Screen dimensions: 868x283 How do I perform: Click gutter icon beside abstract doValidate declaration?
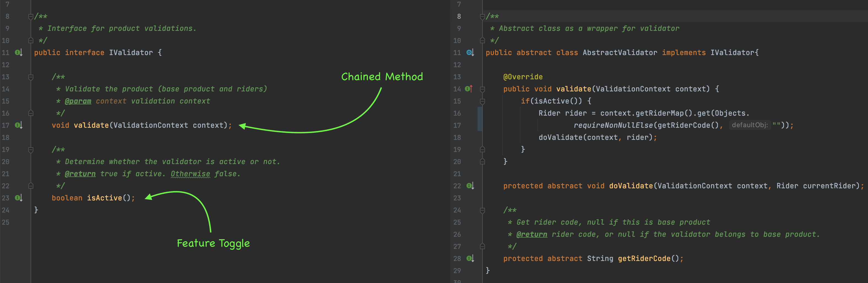470,186
